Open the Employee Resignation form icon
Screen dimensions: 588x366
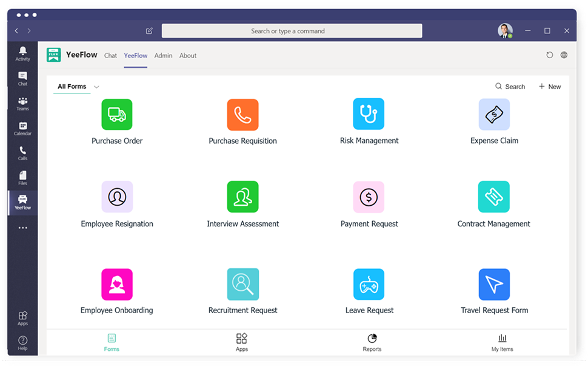[x=117, y=197]
